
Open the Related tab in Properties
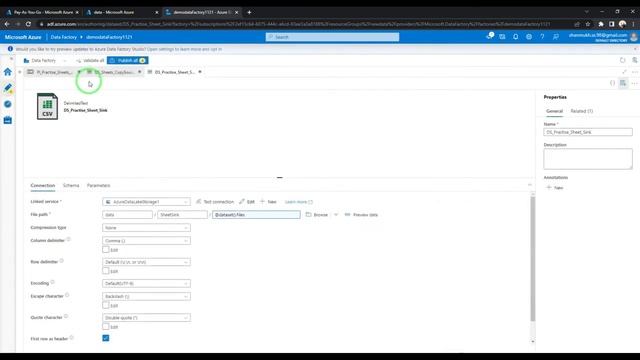[582, 111]
